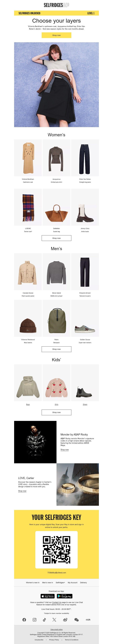Click Shop now under Moncler by A$AP Rocky
Image resolution: width=113 pixels, height=644 pixels.
(65, 450)
